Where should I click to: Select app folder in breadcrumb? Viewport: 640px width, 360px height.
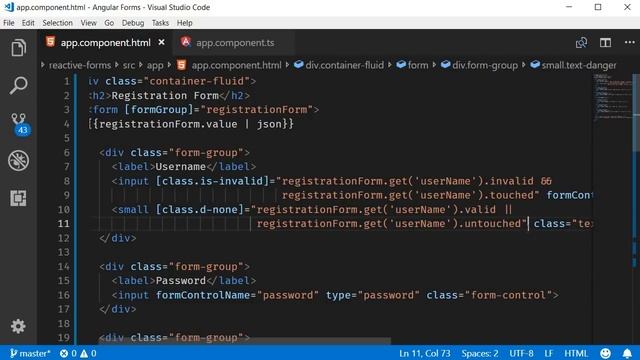pos(155,65)
